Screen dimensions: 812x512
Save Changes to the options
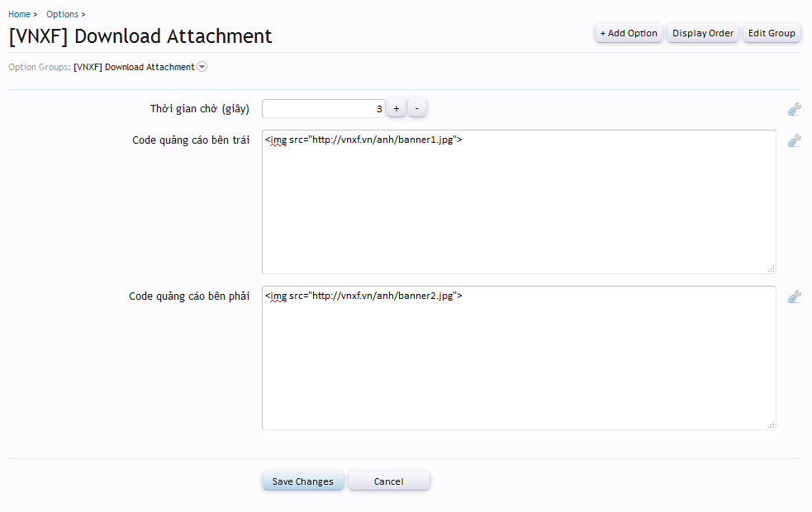pyautogui.click(x=302, y=481)
